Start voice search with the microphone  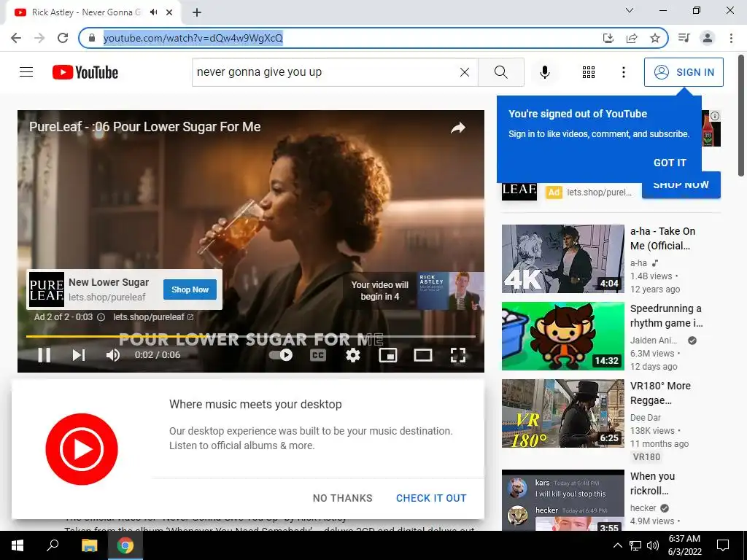(544, 72)
